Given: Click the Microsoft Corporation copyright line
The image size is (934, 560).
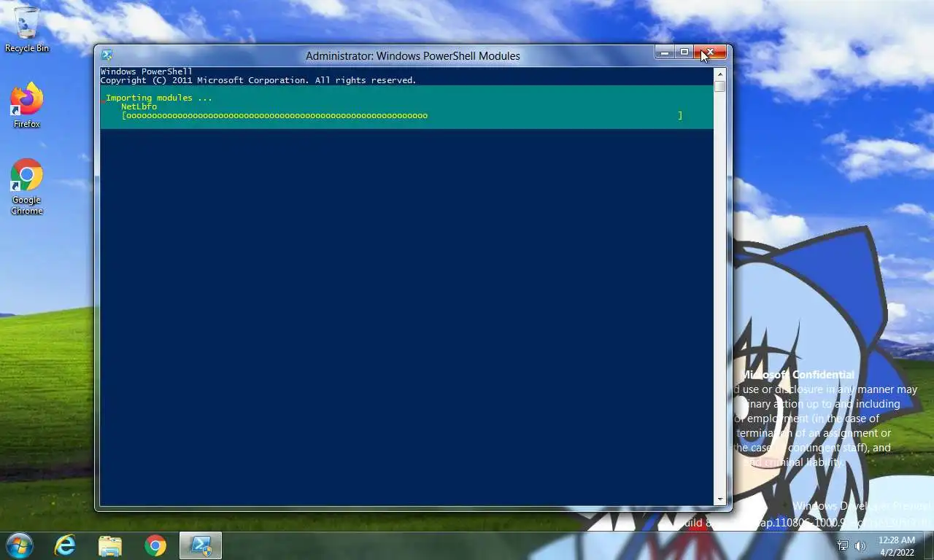Looking at the screenshot, I should (258, 80).
